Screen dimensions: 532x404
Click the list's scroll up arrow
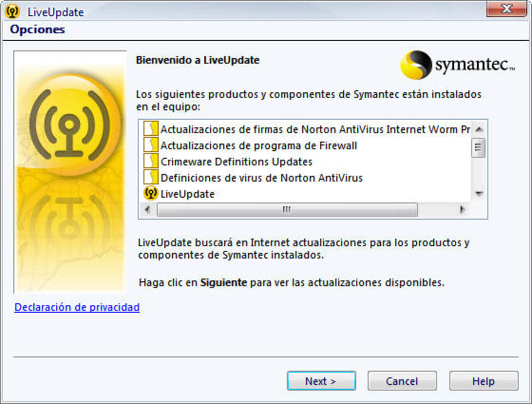pyautogui.click(x=479, y=129)
